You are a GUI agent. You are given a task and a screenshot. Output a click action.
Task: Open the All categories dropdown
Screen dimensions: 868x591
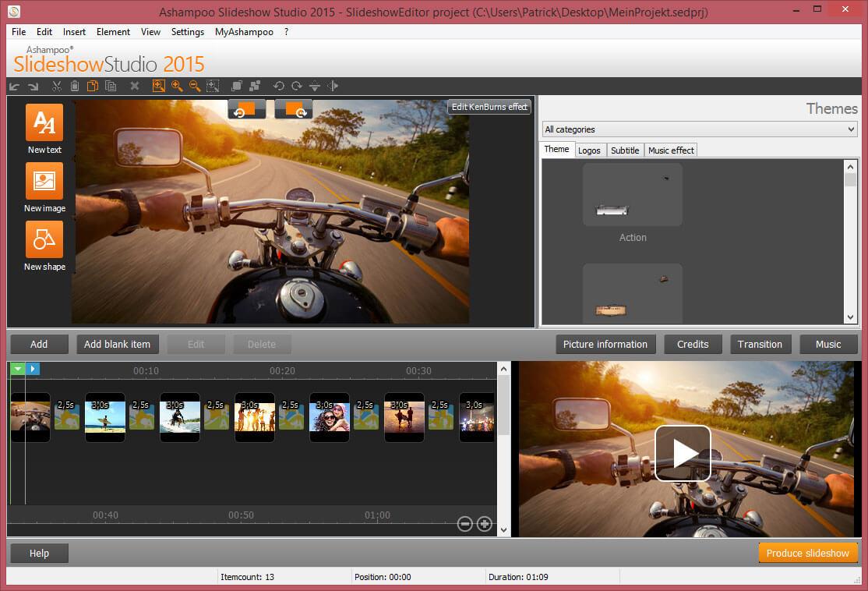[x=700, y=129]
